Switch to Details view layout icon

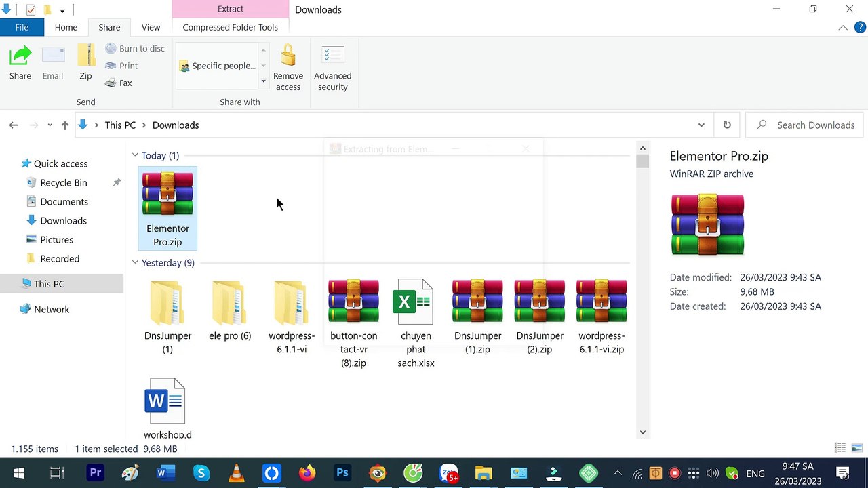click(840, 448)
